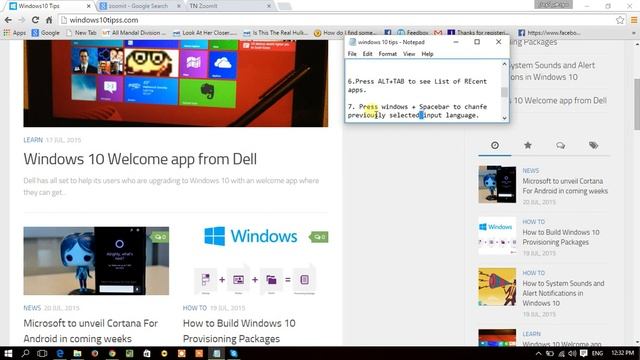Open taskbar Search magnifier
Screen dimensions: 640x360
coord(25,353)
